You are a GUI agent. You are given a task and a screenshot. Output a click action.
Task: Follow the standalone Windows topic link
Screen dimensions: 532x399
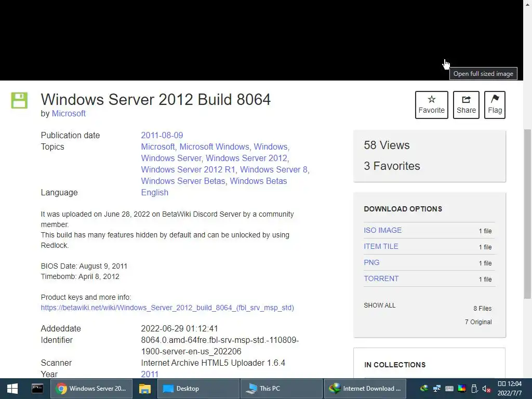coord(270,147)
